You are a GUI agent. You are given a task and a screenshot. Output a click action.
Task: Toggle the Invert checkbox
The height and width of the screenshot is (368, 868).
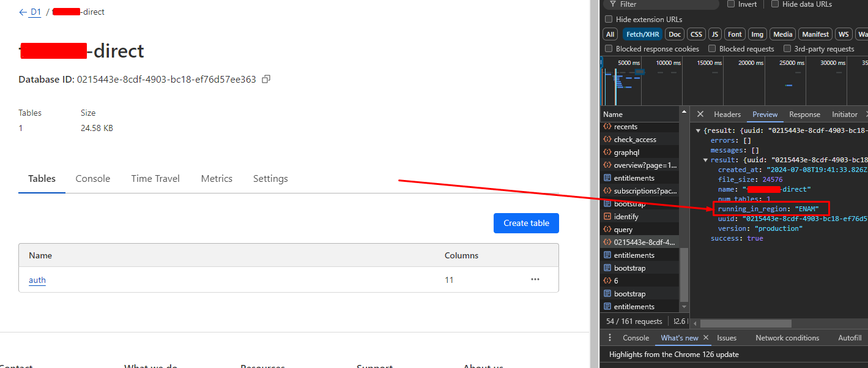coord(731,4)
